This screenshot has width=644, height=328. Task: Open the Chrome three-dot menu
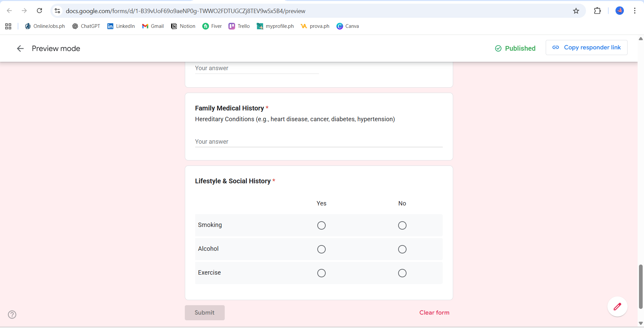pos(635,11)
